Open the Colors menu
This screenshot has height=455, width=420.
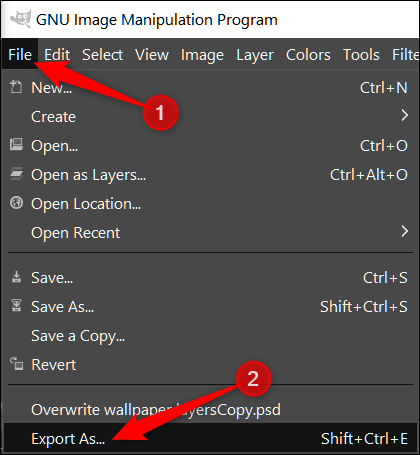(x=308, y=55)
